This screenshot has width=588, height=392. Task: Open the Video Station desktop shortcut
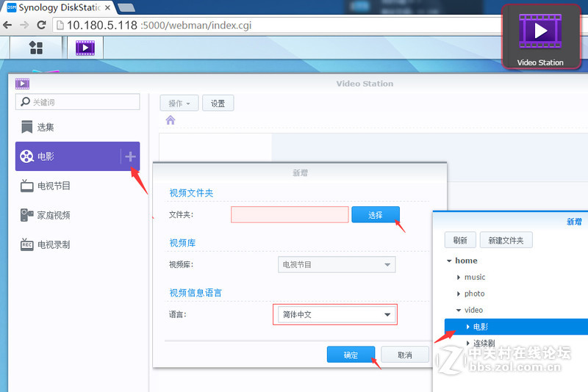[x=540, y=36]
